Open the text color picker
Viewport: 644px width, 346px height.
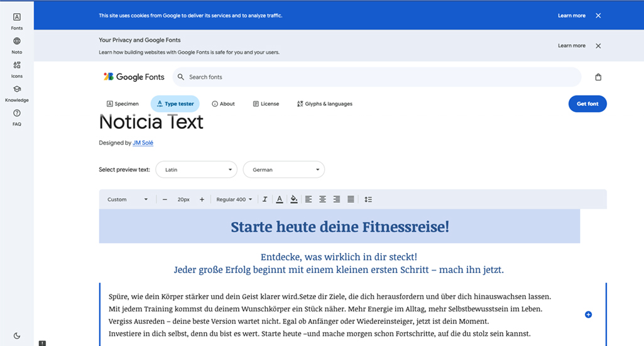click(x=280, y=199)
